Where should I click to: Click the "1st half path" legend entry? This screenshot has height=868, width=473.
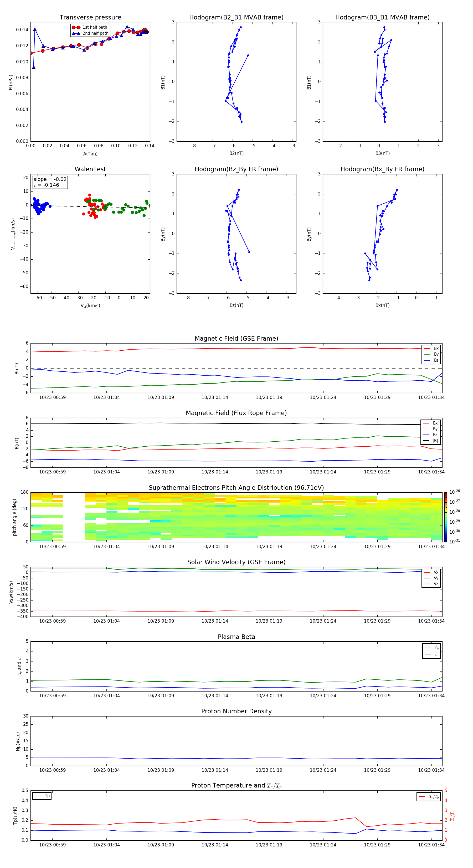90,27
